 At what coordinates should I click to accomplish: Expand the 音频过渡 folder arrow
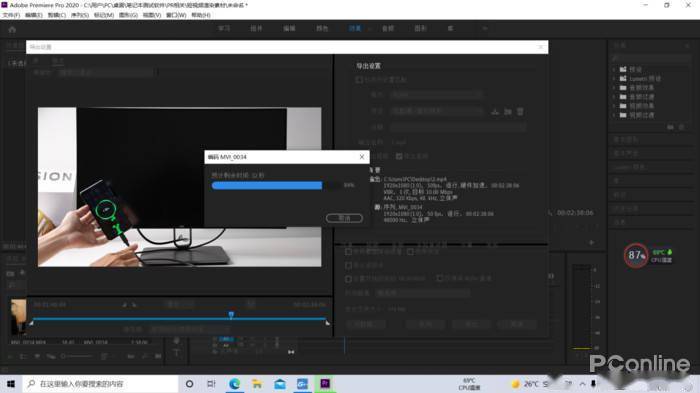614,96
